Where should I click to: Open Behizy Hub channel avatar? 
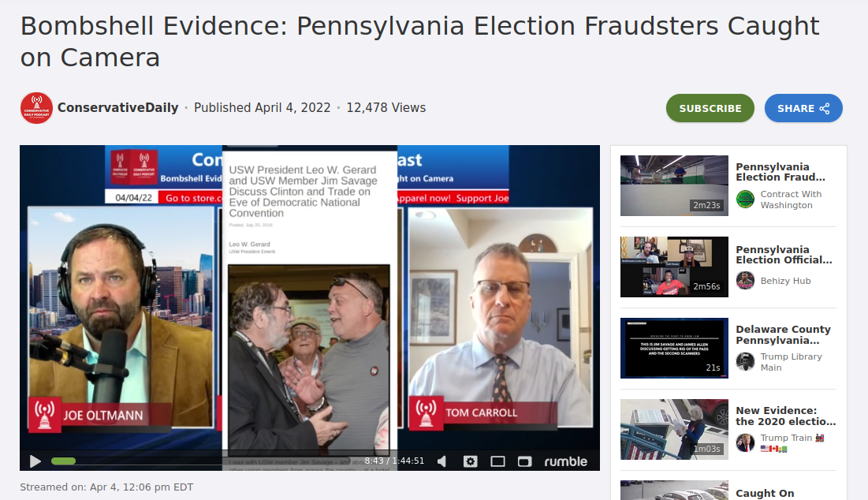pyautogui.click(x=745, y=281)
